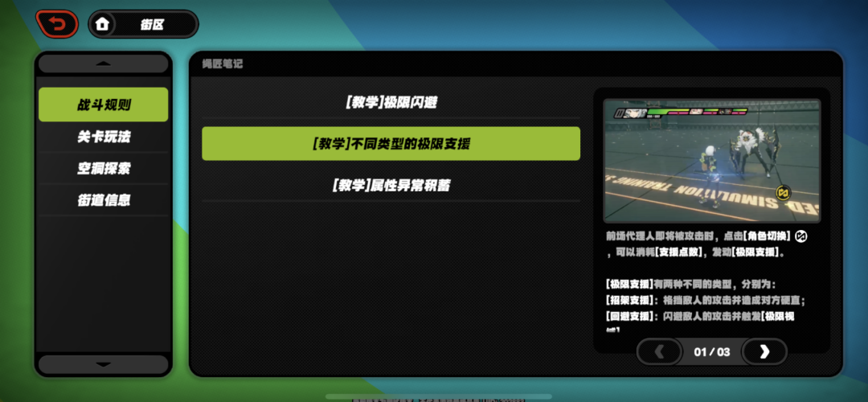Viewport: 868px width, 402px height.
Task: Select [教学]不同类型的极限支援 entry
Action: point(391,144)
